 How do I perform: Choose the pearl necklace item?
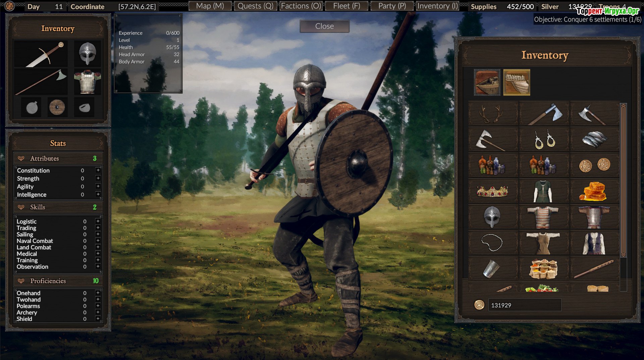click(x=492, y=243)
